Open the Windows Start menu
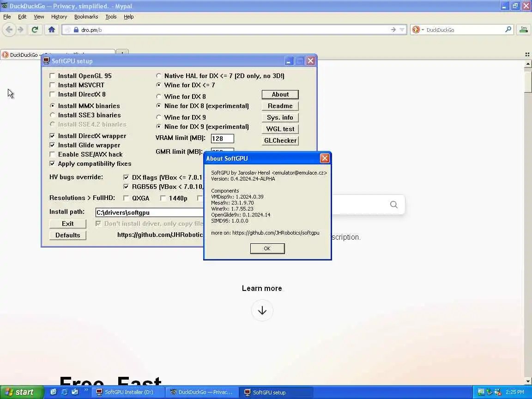Viewport: 532px width, 399px height. [22, 392]
